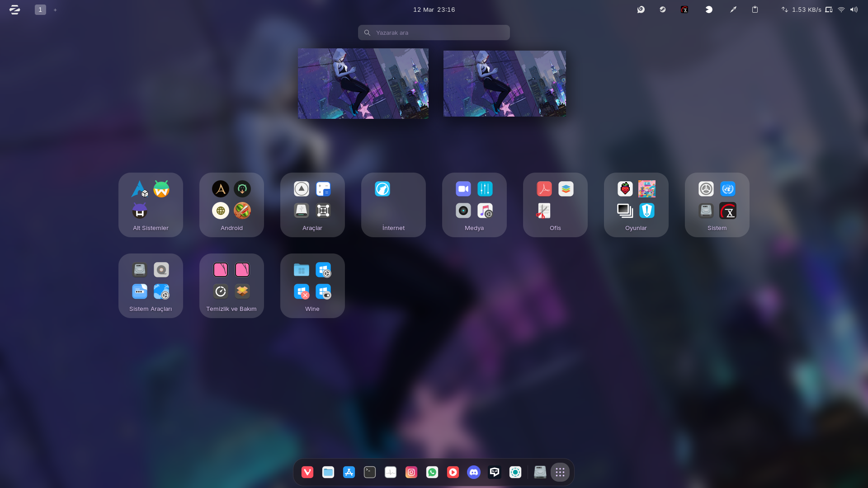Open the Oyunlar app folder
Viewport: 868px width, 488px height.
636,205
